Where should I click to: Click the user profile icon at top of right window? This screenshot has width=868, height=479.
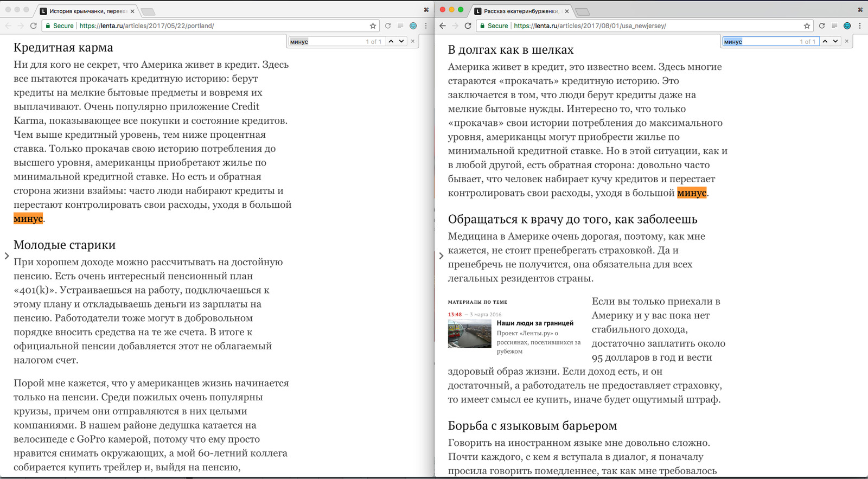click(x=860, y=10)
